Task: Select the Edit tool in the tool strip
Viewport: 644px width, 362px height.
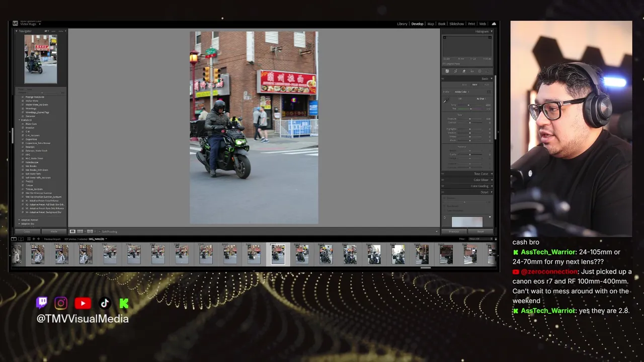Action: (447, 71)
